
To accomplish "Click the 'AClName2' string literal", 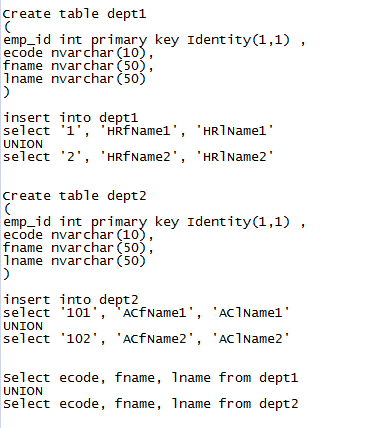I will pyautogui.click(x=251, y=339).
